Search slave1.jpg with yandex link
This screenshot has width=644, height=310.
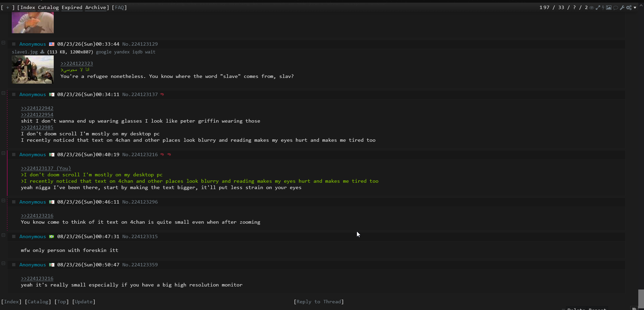pyautogui.click(x=122, y=52)
